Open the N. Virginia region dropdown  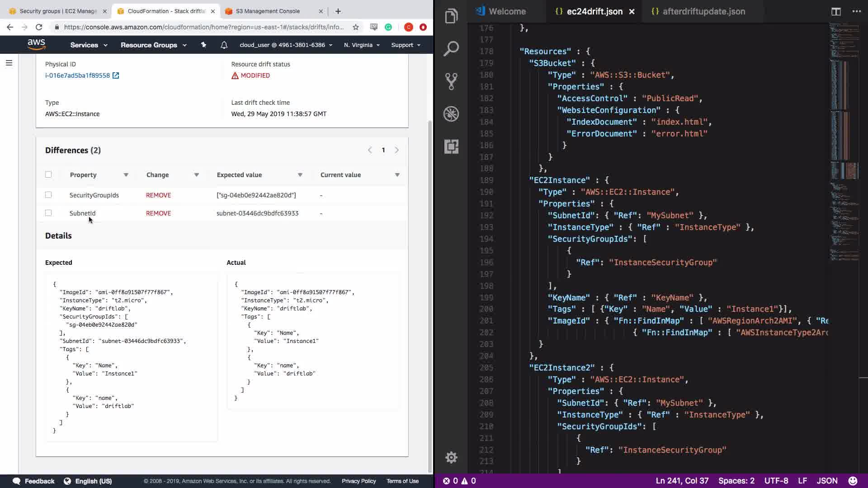tap(361, 45)
